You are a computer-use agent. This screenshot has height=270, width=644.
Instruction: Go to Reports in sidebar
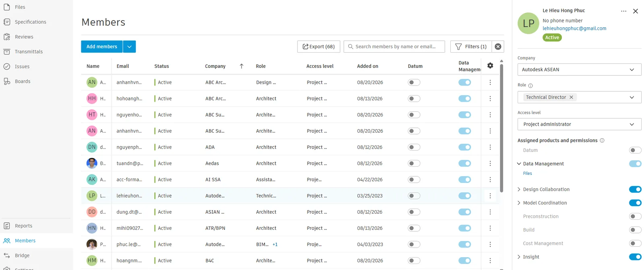tap(23, 226)
